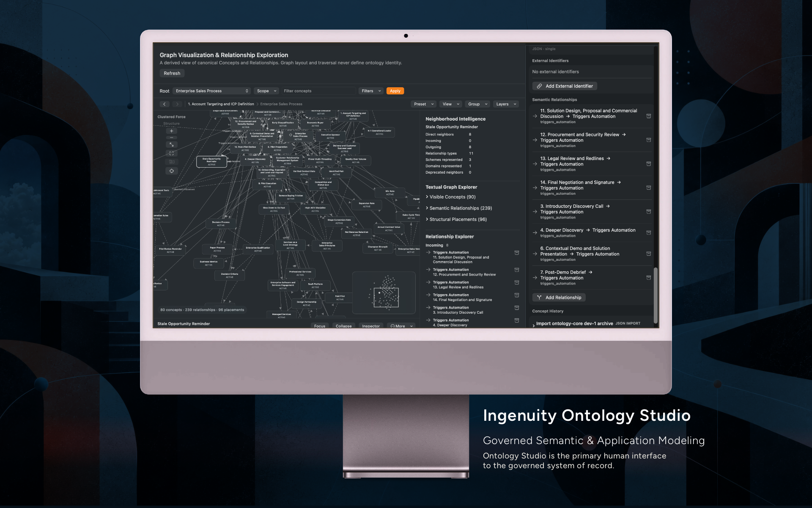This screenshot has height=508, width=812.
Task: Open the More menu at bottom
Action: coord(401,326)
